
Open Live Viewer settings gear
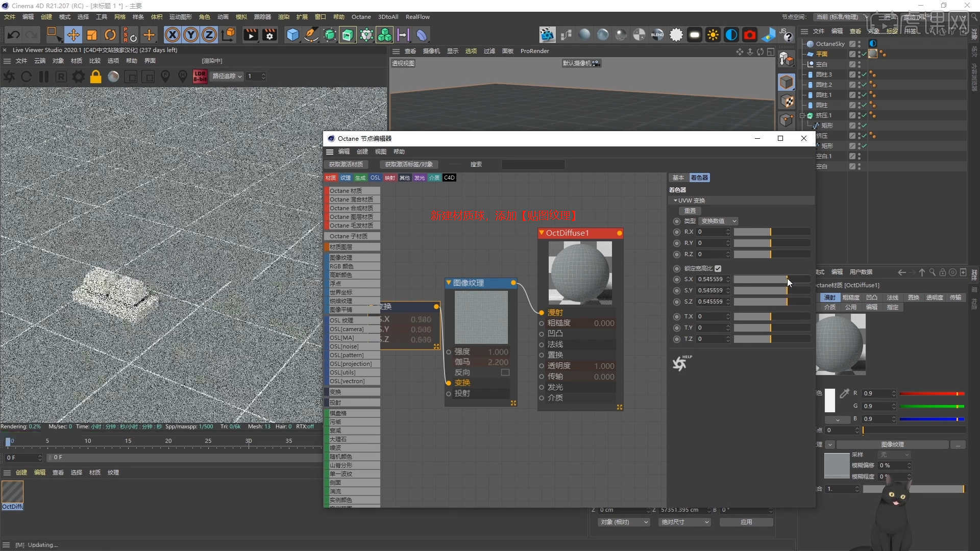tap(79, 77)
